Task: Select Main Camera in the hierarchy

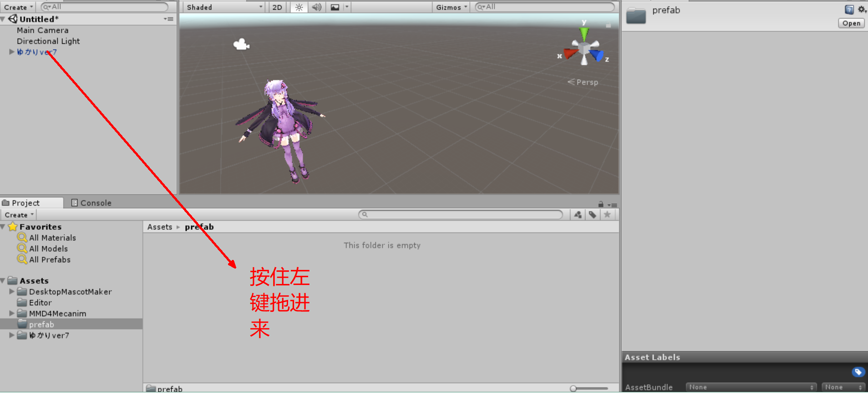Action: tap(43, 30)
